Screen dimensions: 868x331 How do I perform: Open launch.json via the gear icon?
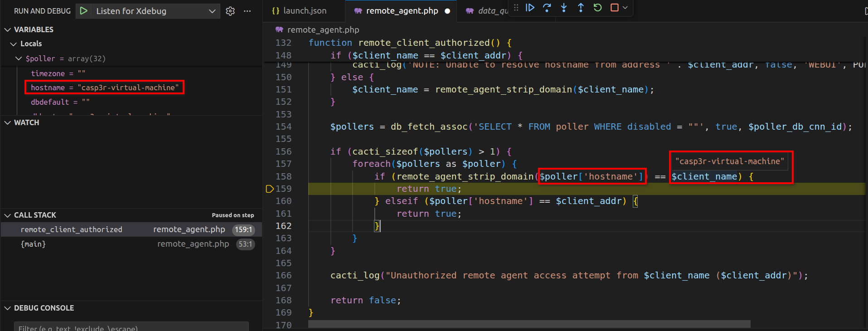pyautogui.click(x=230, y=11)
